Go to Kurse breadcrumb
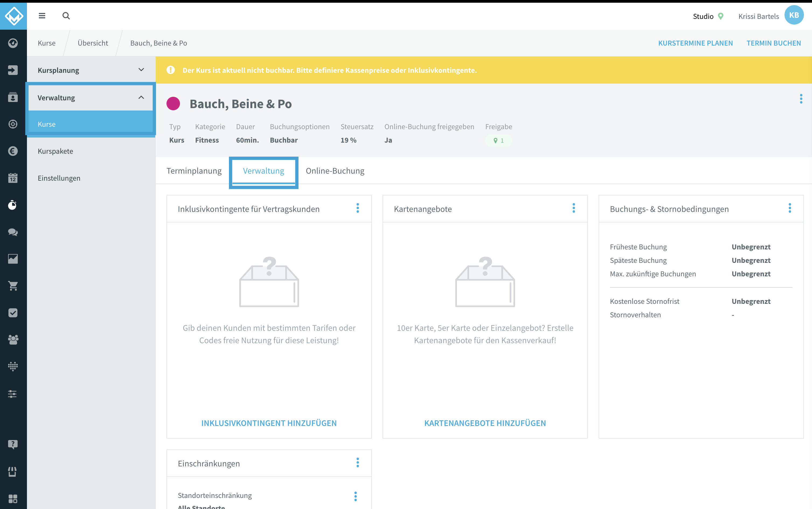The width and height of the screenshot is (812, 509). pyautogui.click(x=46, y=43)
